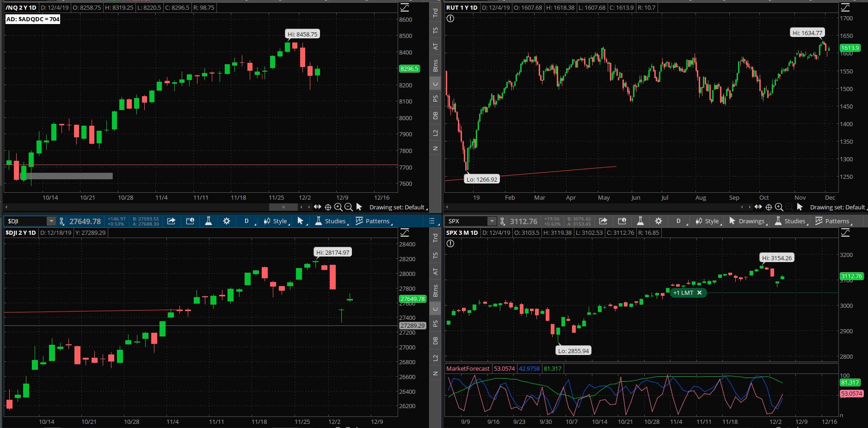
Task: Open the L2 side tab on /NQ chart
Action: tap(435, 133)
